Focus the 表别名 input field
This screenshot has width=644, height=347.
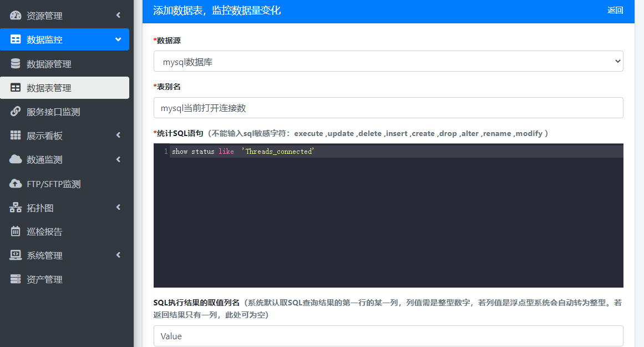(388, 108)
